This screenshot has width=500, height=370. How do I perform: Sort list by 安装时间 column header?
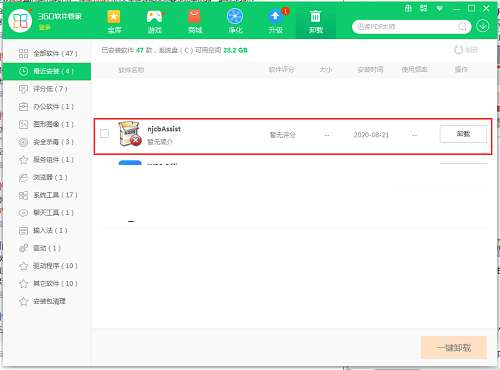[370, 70]
